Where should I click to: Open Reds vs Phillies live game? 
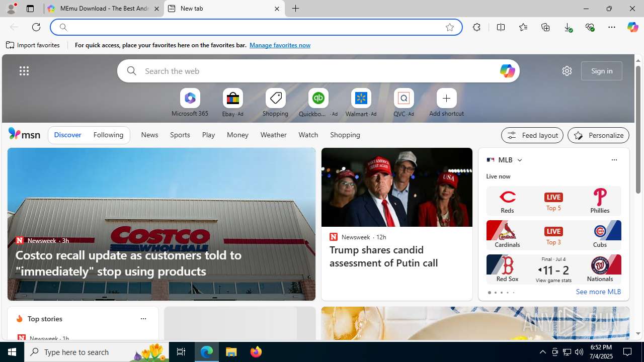tap(553, 201)
